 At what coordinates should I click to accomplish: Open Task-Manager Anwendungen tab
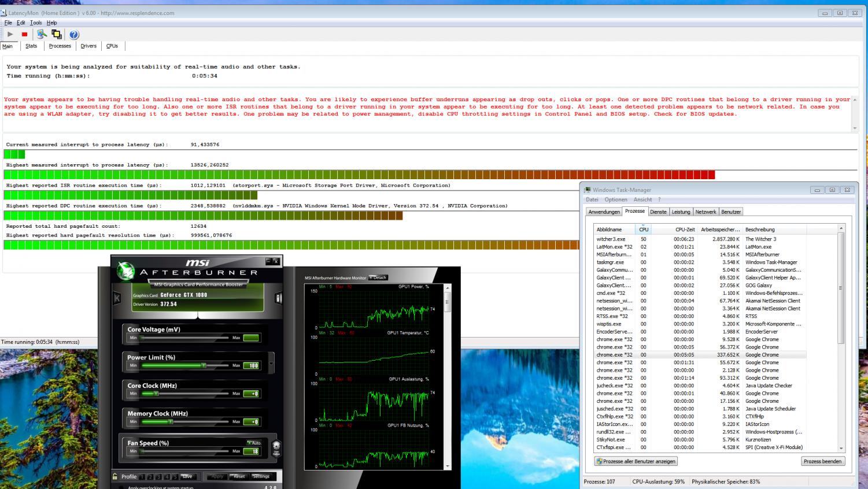(x=604, y=212)
